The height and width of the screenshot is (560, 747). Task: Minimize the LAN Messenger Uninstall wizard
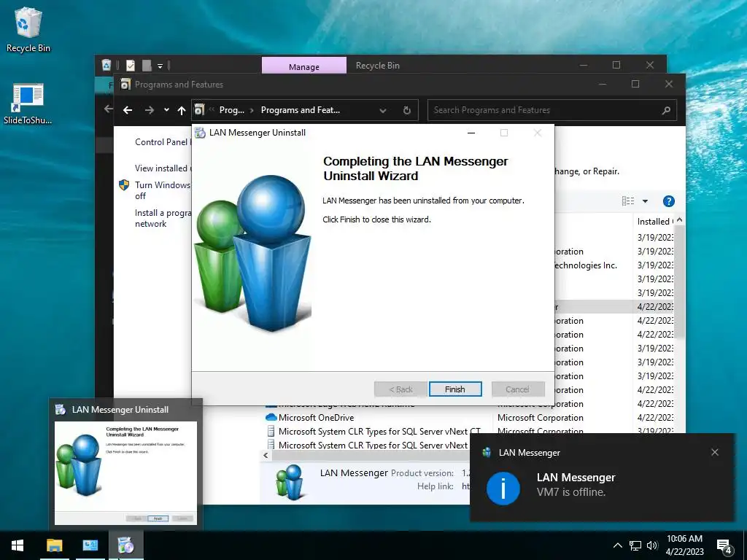coord(471,133)
